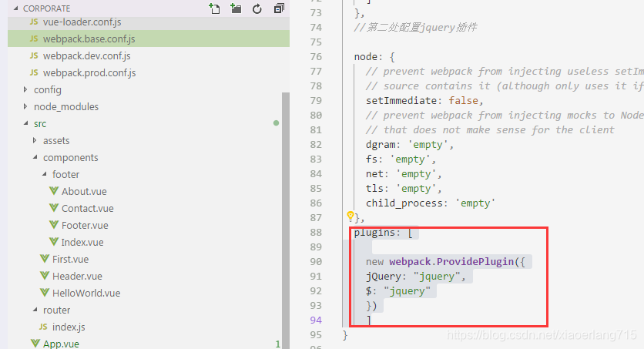This screenshot has width=644, height=349.
Task: Click on "dgram: 'empty'," code line
Action: pos(410,145)
